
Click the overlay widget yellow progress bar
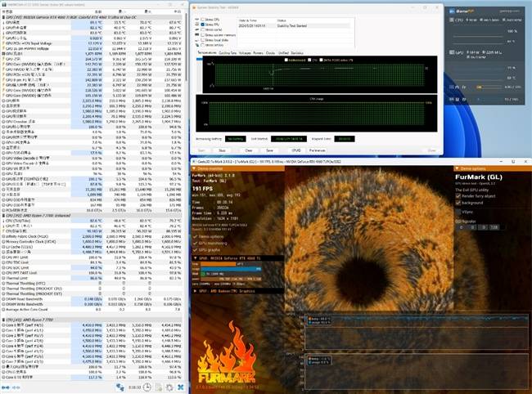pos(480,87)
